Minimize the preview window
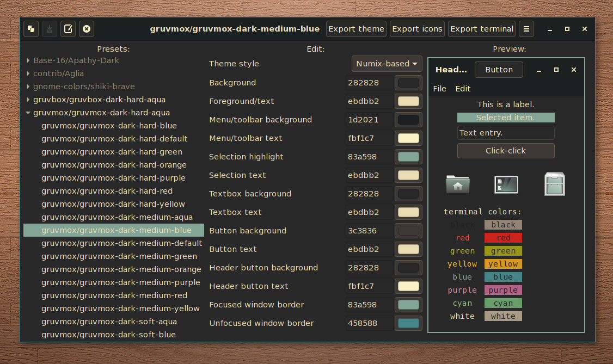 539,70
